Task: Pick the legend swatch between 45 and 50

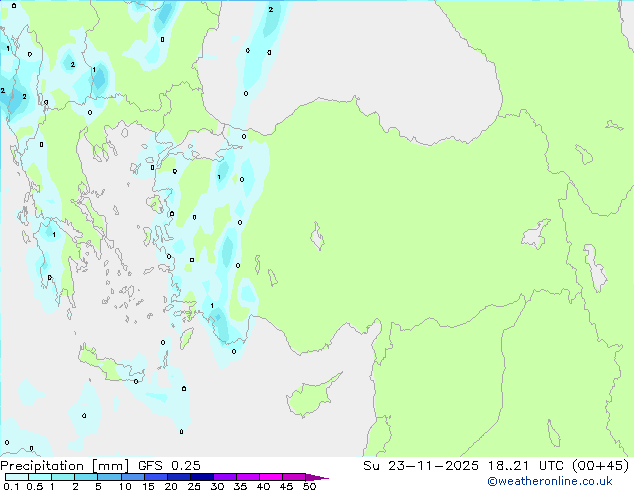Action: tap(294, 477)
